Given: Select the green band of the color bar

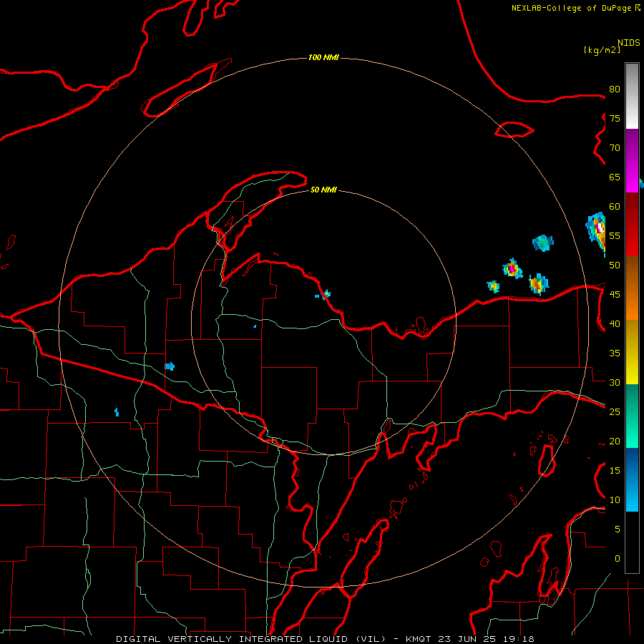Looking at the screenshot, I should (632, 416).
